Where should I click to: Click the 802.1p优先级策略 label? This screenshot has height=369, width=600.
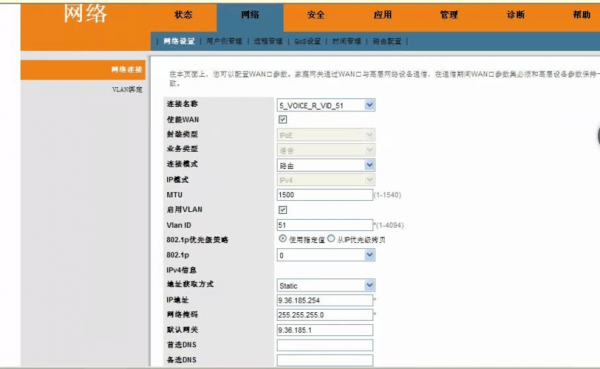point(197,240)
